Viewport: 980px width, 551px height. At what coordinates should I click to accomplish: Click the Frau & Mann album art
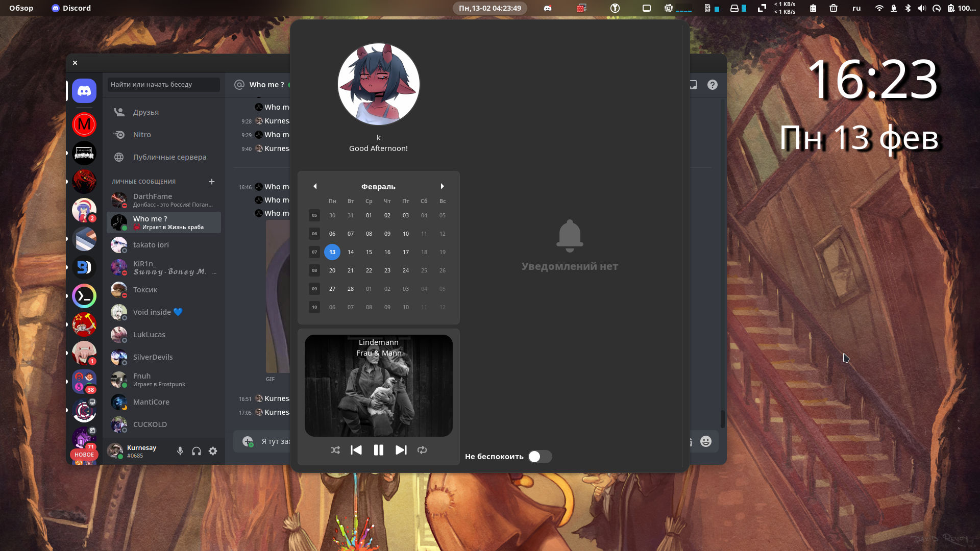click(379, 386)
